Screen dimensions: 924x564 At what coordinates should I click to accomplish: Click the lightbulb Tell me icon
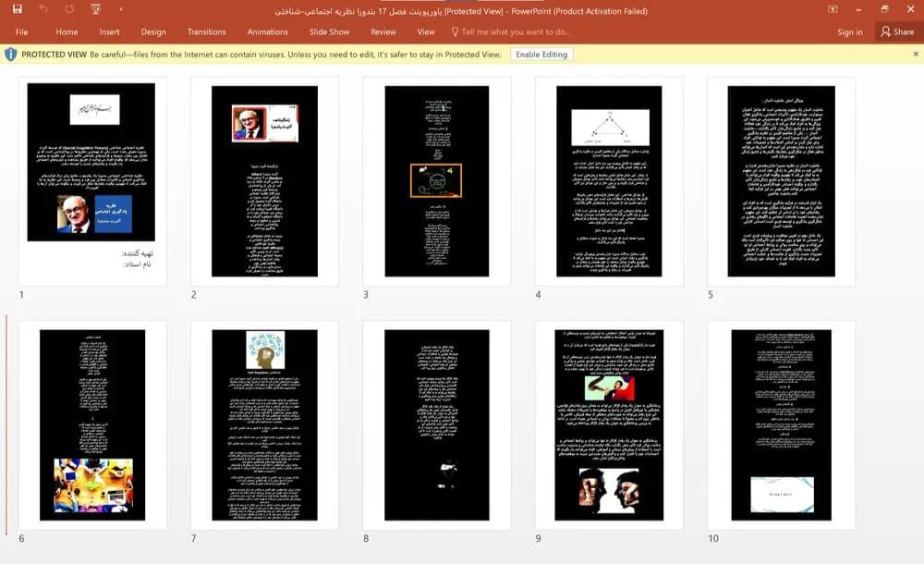click(x=455, y=31)
